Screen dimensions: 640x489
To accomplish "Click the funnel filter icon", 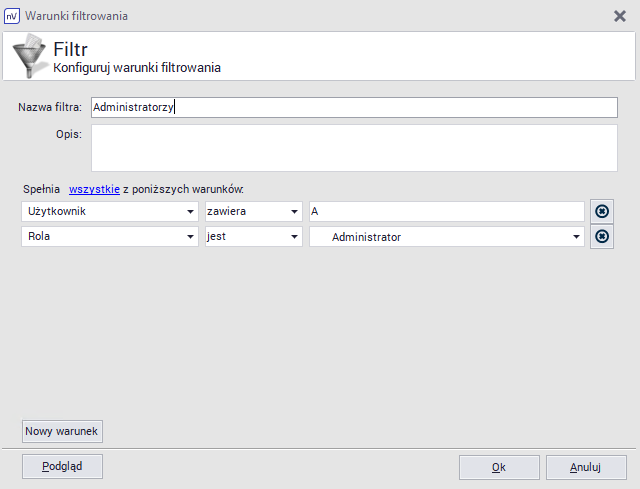I will [27, 56].
